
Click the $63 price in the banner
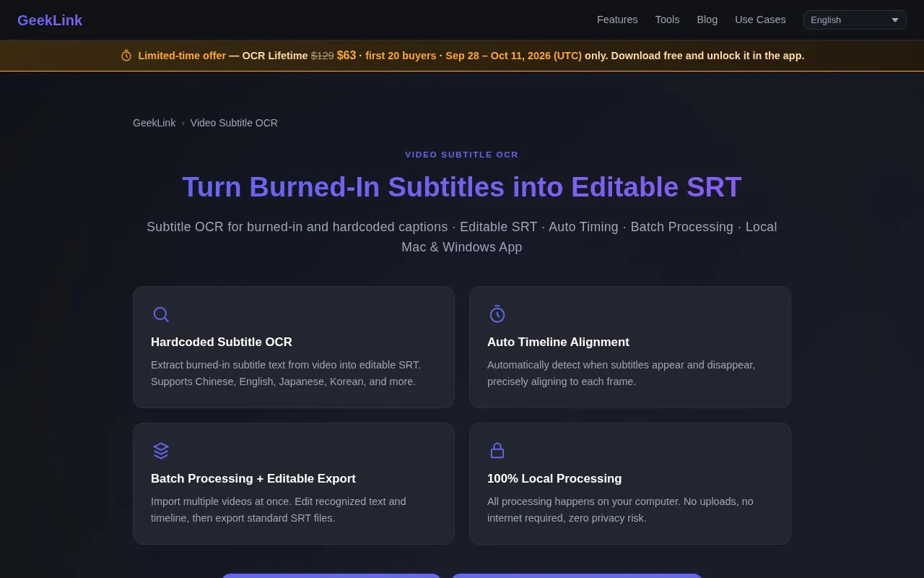pos(346,56)
